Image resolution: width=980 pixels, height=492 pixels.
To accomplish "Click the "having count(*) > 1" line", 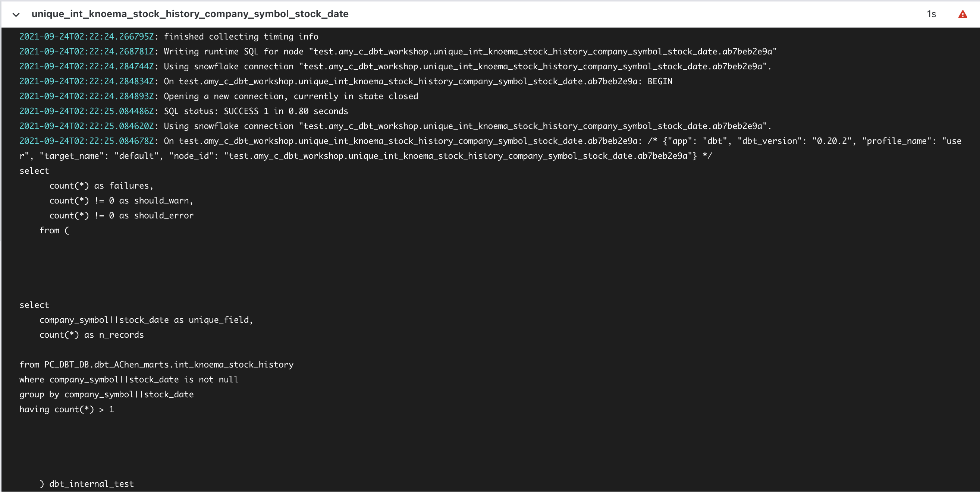I will coord(67,409).
